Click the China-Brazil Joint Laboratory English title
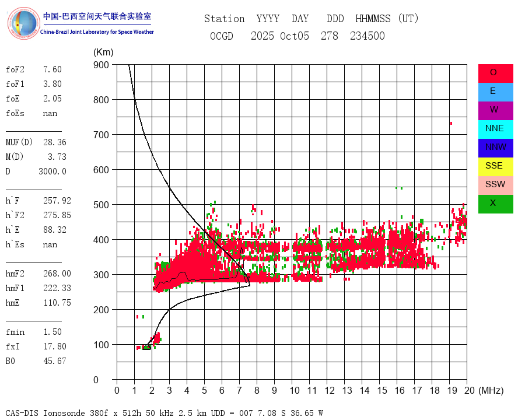Viewport: 525px width, 420px height. [97, 32]
